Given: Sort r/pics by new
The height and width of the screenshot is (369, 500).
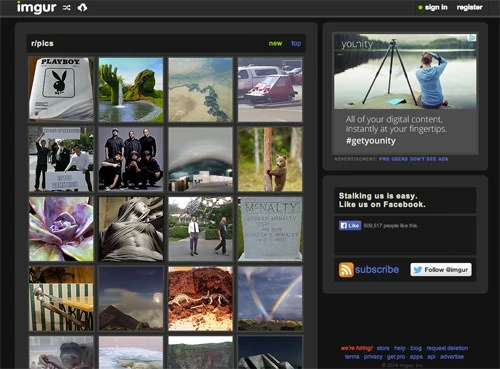Looking at the screenshot, I should [275, 43].
